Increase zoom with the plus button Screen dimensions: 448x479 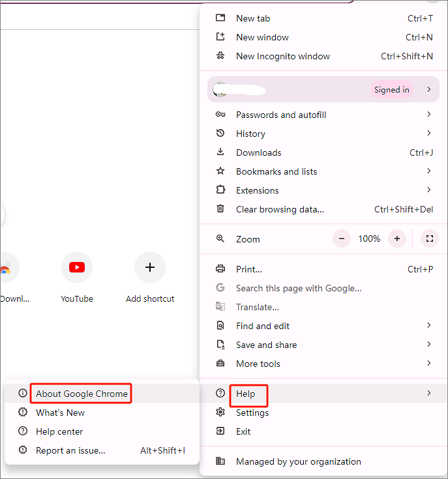(397, 239)
